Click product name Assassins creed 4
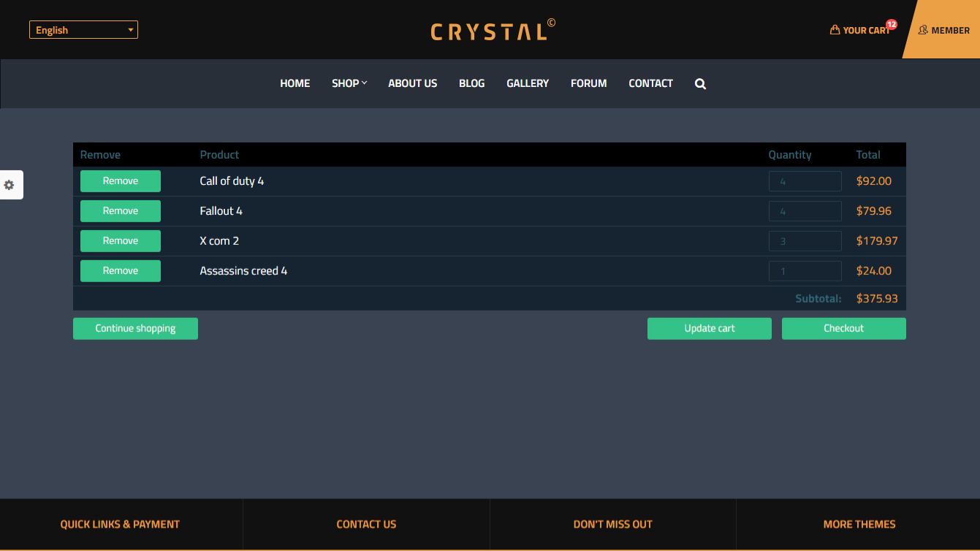Image resolution: width=980 pixels, height=551 pixels. pos(243,271)
